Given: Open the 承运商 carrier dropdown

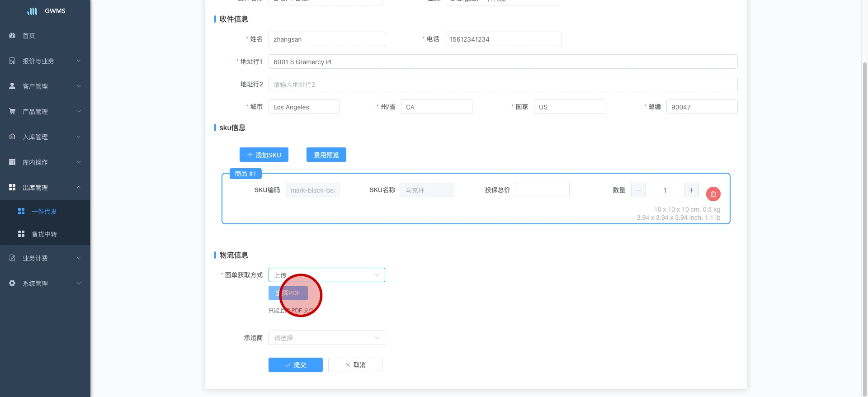Looking at the screenshot, I should (x=326, y=338).
